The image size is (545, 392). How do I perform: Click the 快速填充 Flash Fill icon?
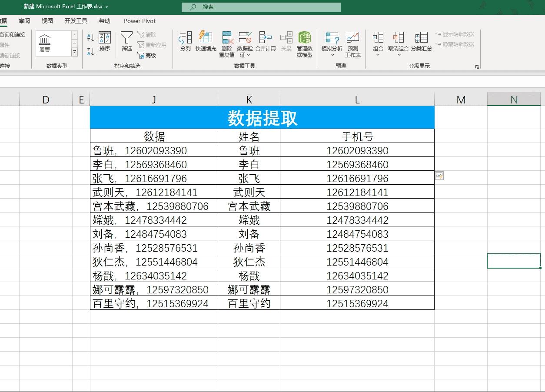click(206, 42)
